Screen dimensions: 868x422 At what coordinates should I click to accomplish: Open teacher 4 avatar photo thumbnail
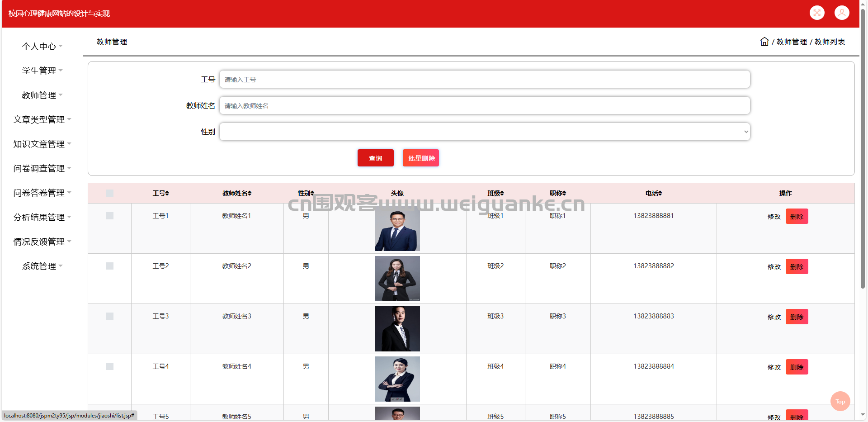tap(397, 379)
